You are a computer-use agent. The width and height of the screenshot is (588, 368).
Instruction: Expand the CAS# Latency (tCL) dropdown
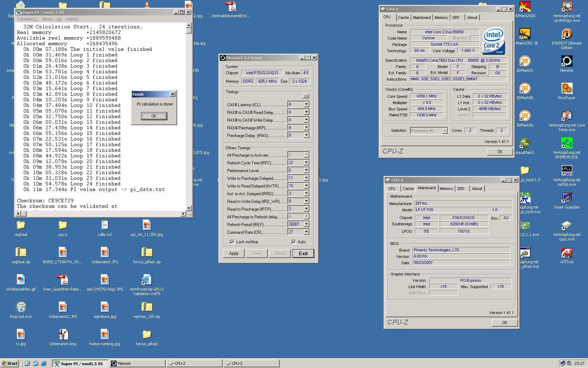point(306,104)
